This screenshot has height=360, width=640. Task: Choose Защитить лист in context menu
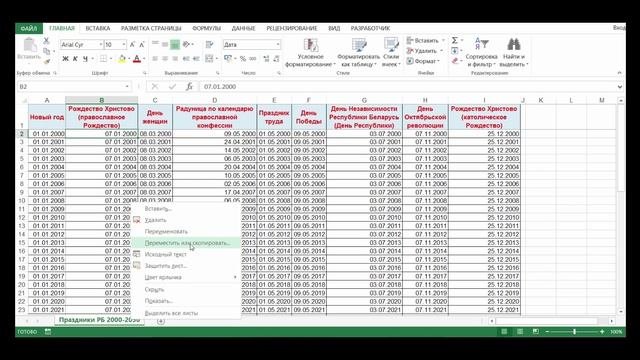point(186,266)
